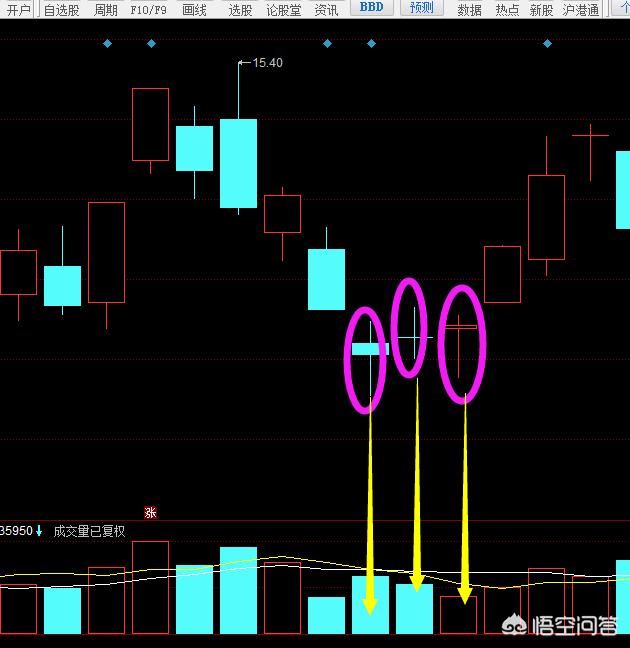This screenshot has height=648, width=630.
Task: Select the first candle on the chart's left edge
Action: pos(19,272)
